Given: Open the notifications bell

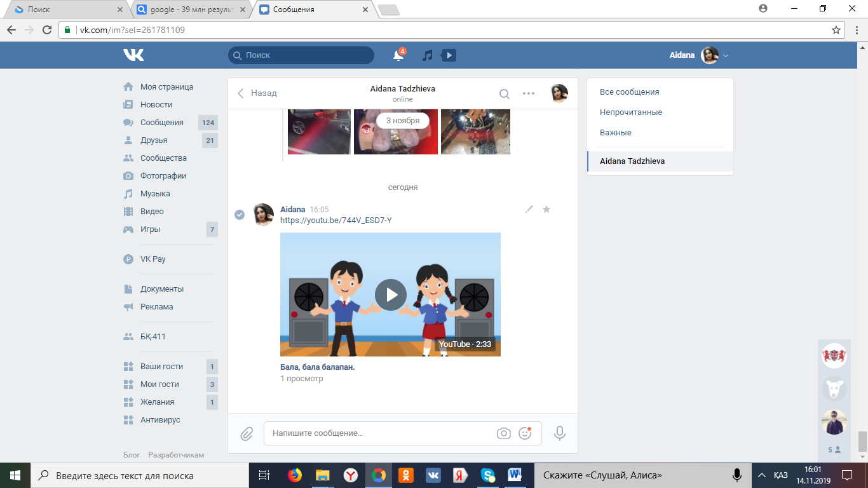Looking at the screenshot, I should coord(398,56).
